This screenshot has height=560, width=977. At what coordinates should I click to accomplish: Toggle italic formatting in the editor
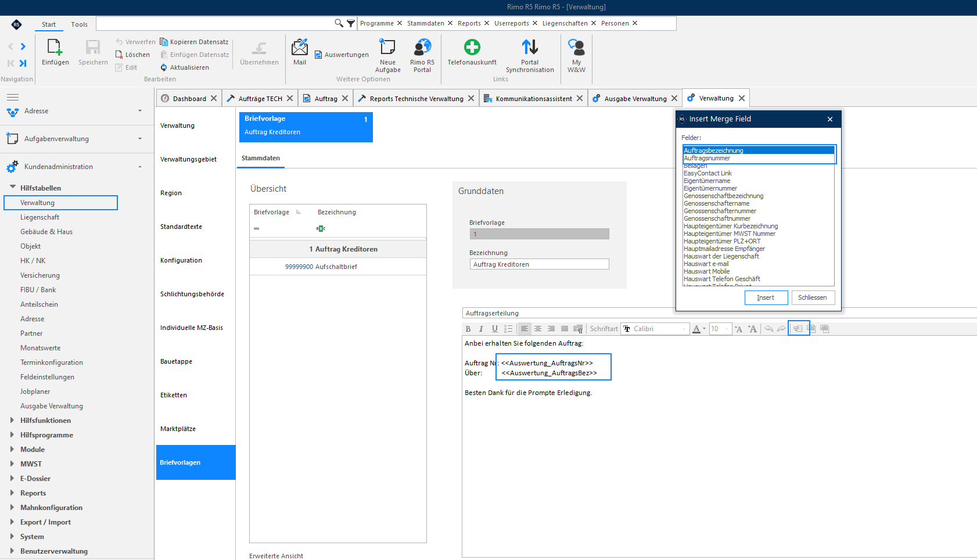click(x=481, y=329)
